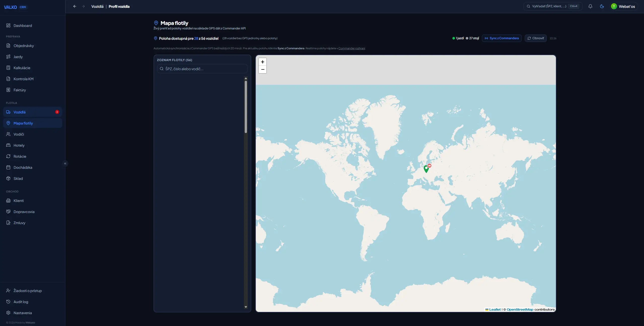The width and height of the screenshot is (644, 326).
Task: Click the fleet list scrollbar thumb
Action: coord(246,107)
